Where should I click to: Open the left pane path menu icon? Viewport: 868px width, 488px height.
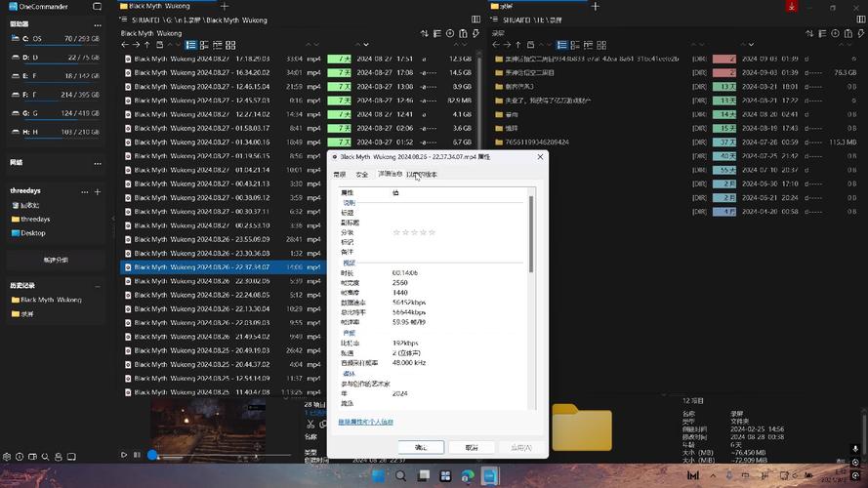click(x=123, y=20)
